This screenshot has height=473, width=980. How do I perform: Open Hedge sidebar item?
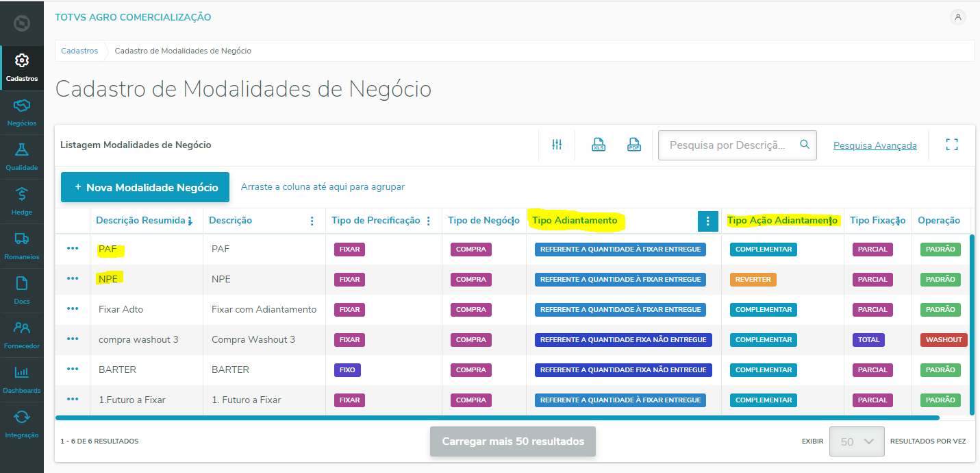(22, 202)
